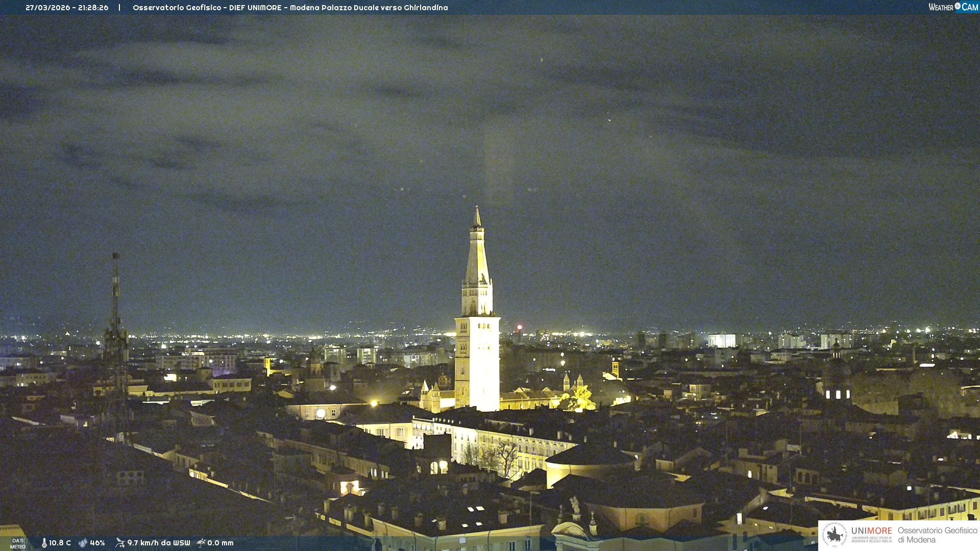980x551 pixels.
Task: Open the DATI METEO label
Action: 18,543
